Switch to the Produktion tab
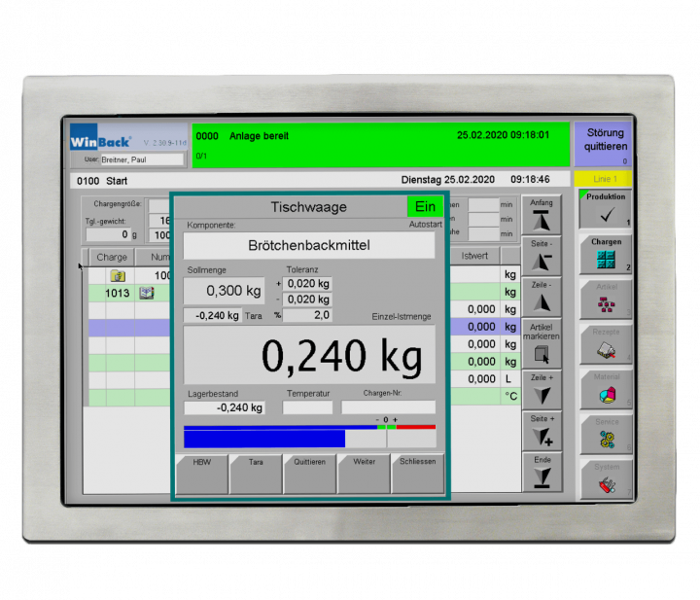This screenshot has width=700, height=600. click(606, 210)
